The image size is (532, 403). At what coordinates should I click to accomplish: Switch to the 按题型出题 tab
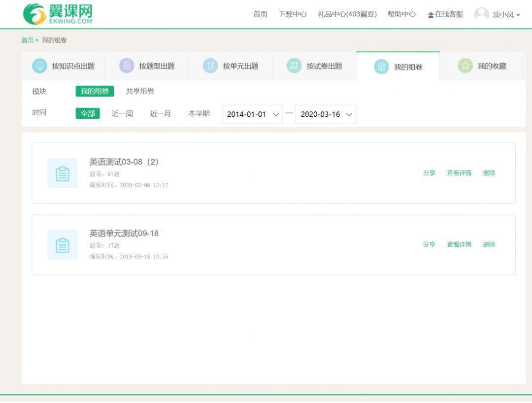point(147,66)
